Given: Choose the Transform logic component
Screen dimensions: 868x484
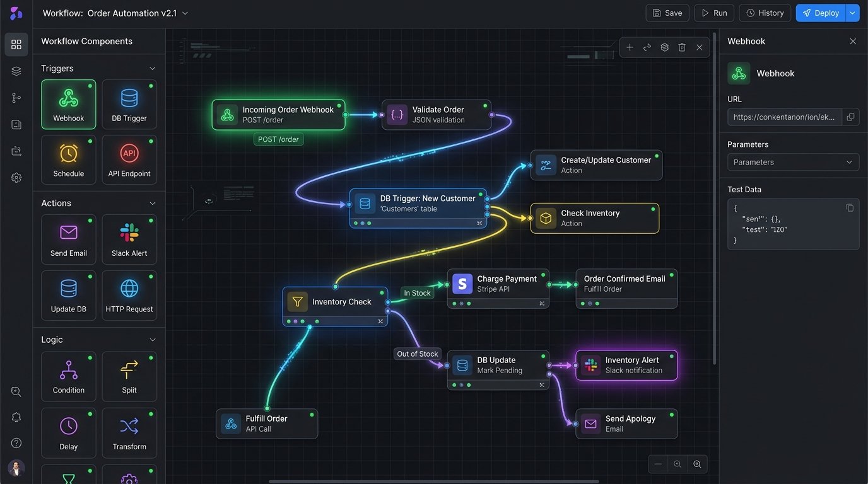Looking at the screenshot, I should (129, 433).
